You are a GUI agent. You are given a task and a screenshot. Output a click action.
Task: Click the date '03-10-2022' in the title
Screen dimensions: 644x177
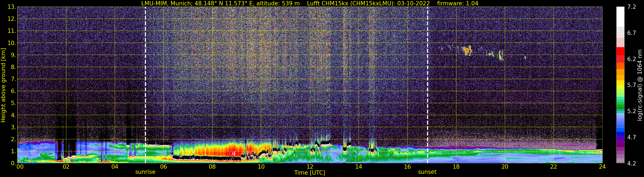[414, 3]
